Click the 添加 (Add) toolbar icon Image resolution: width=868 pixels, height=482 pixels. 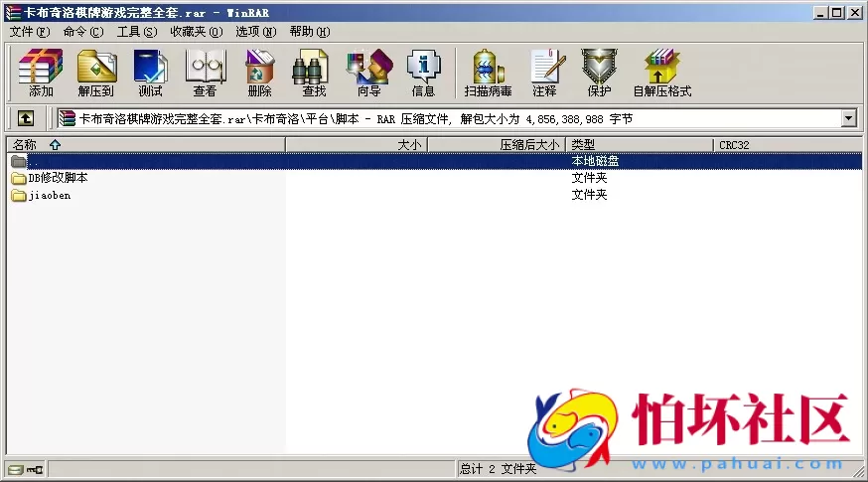pos(41,73)
